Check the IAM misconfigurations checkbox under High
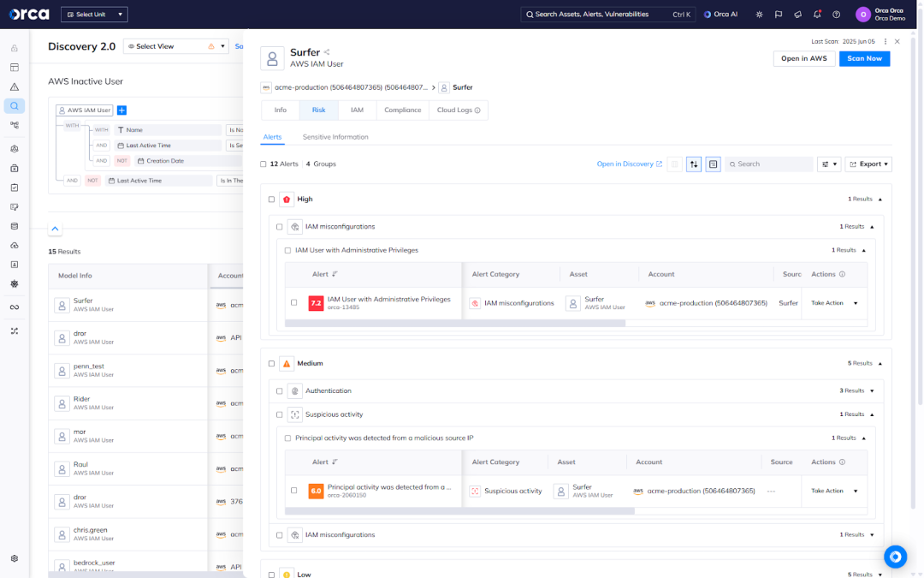Image resolution: width=924 pixels, height=578 pixels. 279,226
